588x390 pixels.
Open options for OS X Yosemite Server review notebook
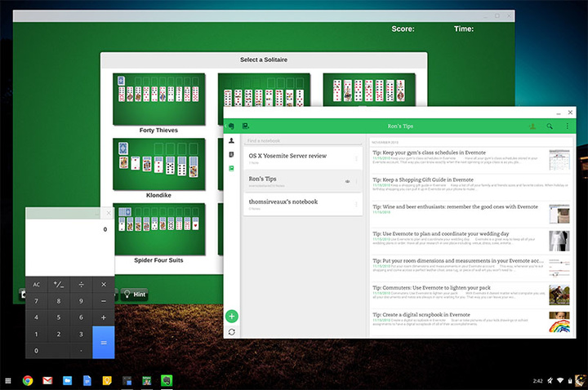tap(357, 158)
